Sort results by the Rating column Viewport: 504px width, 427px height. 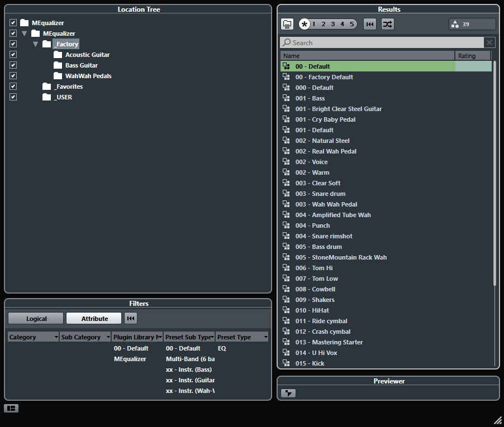click(473, 56)
